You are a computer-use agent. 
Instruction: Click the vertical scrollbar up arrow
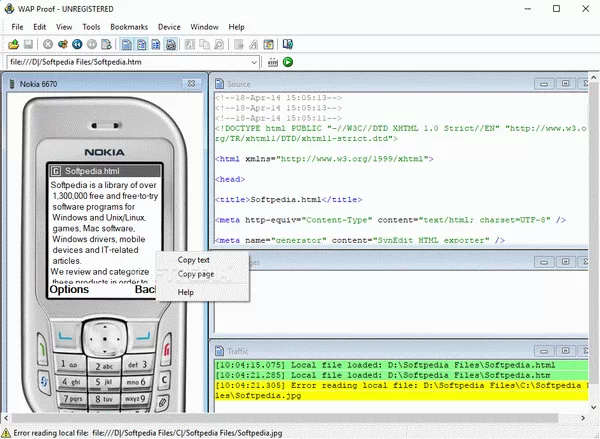point(593,78)
